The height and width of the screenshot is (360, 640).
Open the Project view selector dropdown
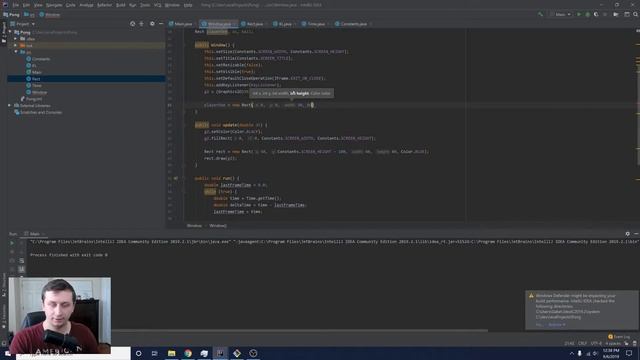pyautogui.click(x=23, y=24)
